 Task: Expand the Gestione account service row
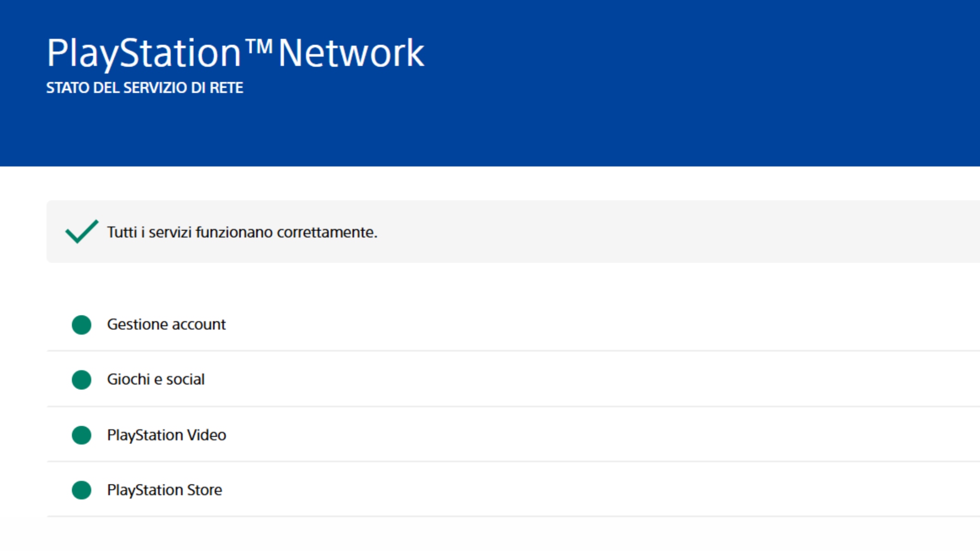(513, 325)
